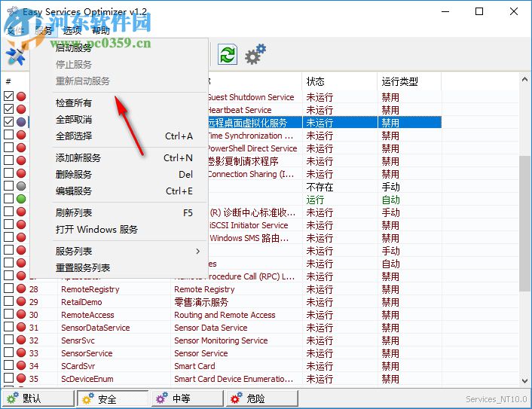Choose 重置服务列表 from the menu
This screenshot has width=532, height=409.
coord(119,267)
